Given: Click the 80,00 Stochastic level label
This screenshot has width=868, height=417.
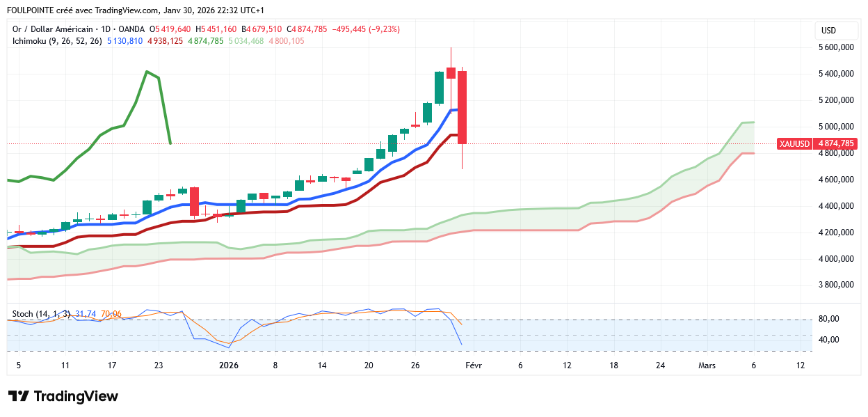Looking at the screenshot, I should (x=829, y=319).
